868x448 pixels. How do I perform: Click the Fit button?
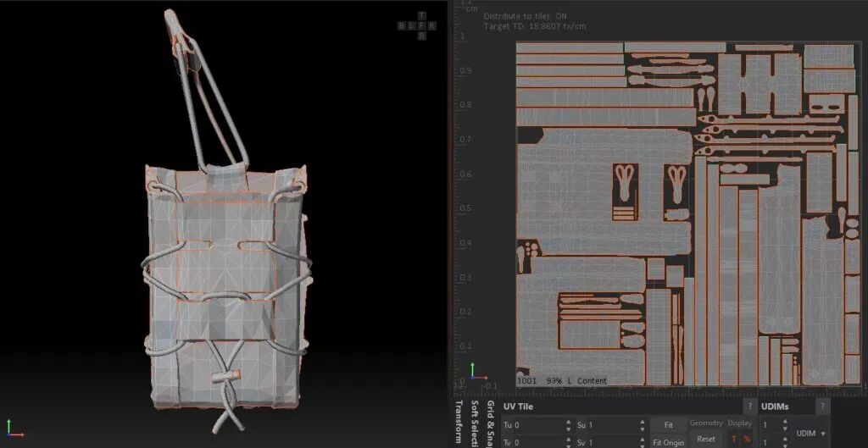pyautogui.click(x=668, y=425)
